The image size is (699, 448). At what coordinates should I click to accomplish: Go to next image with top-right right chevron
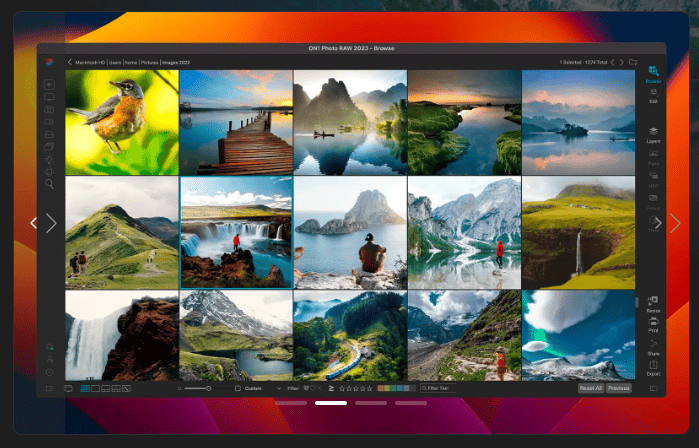pos(621,62)
